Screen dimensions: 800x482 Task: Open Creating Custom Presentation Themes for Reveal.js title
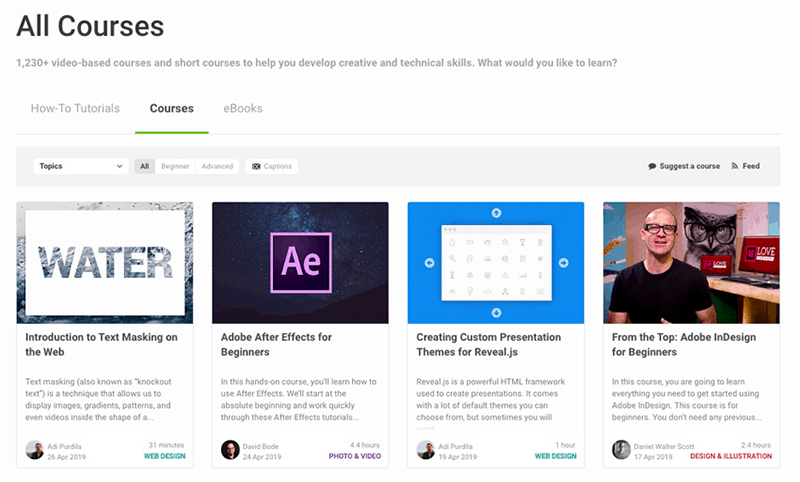point(488,344)
